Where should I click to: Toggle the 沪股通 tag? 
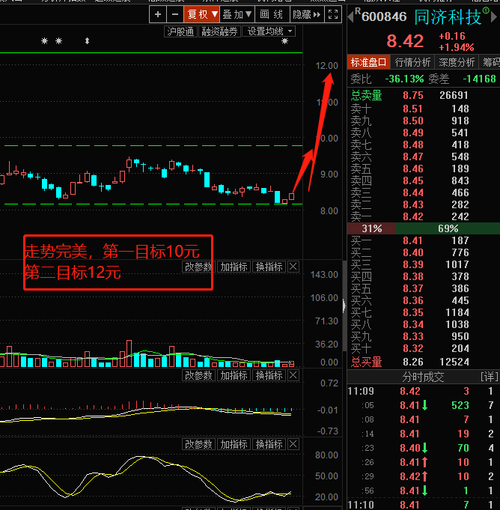pos(181,32)
